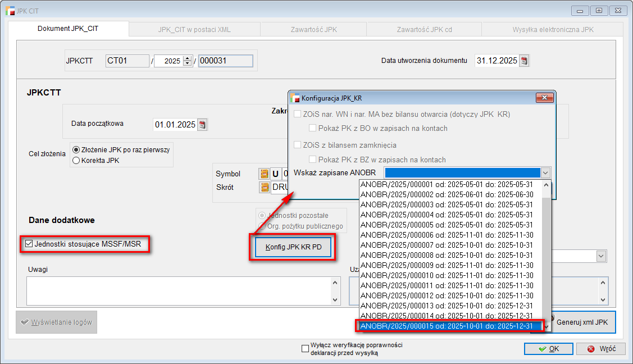Pick ANOBR/2025/000002 entry for June

pos(447,194)
